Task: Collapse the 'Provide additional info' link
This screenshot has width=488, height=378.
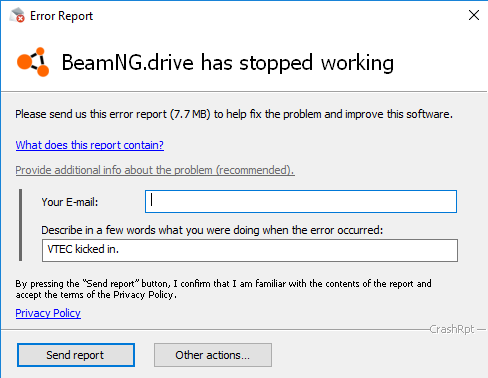Action: (x=155, y=170)
